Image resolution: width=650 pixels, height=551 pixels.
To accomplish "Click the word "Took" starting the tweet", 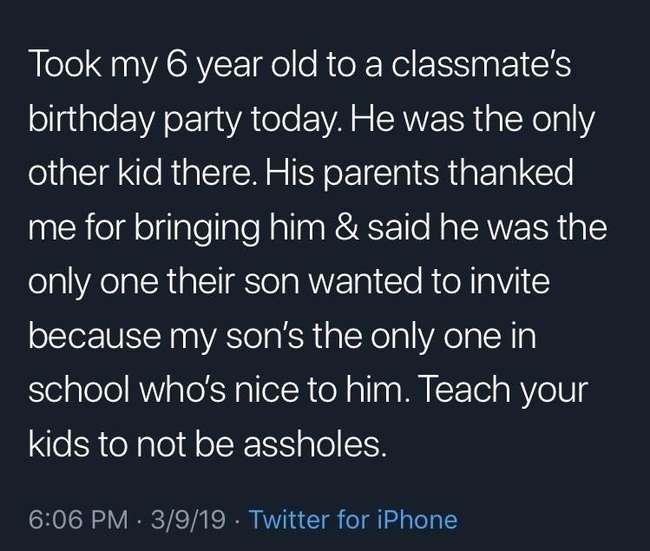I will pyautogui.click(x=65, y=65).
